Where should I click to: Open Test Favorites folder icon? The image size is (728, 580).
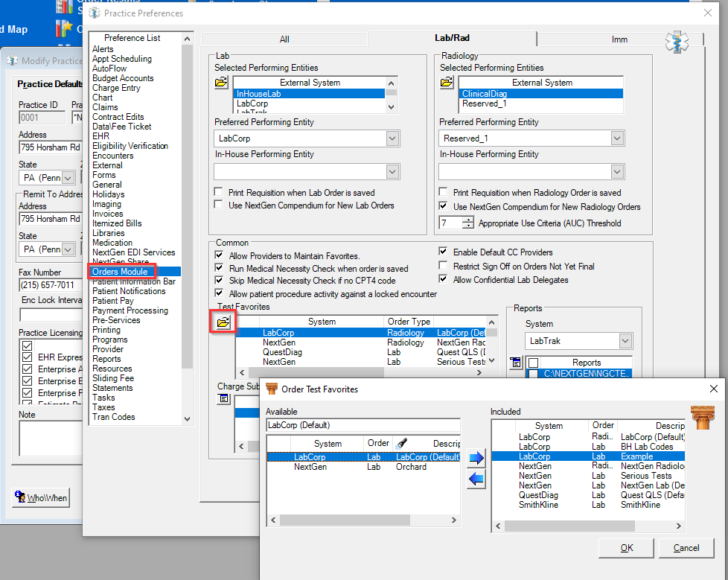click(x=223, y=322)
